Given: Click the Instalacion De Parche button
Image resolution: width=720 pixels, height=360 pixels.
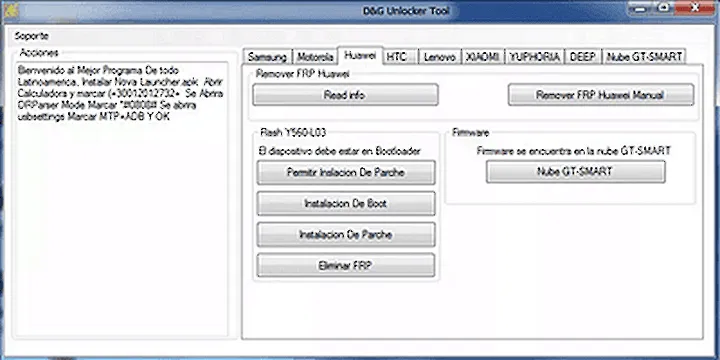Looking at the screenshot, I should [346, 235].
